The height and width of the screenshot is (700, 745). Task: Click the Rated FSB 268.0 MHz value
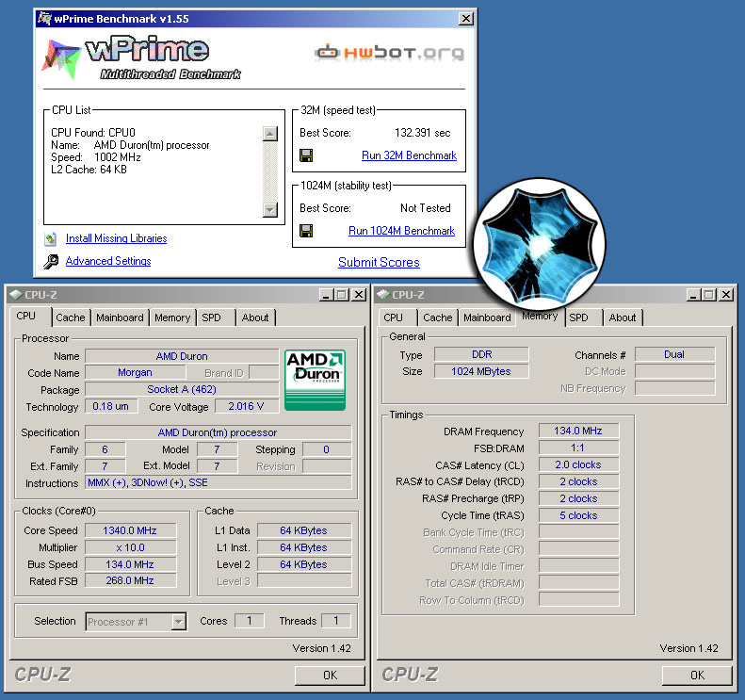130,580
